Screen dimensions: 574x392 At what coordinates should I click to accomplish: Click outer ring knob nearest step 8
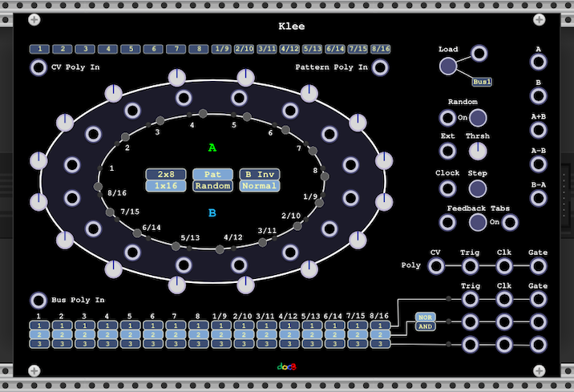click(x=384, y=161)
